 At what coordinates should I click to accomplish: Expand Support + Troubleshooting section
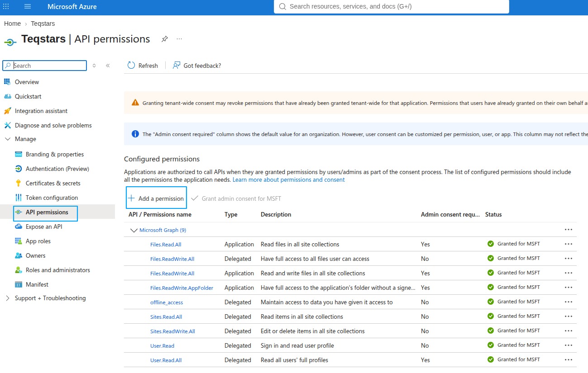point(8,298)
